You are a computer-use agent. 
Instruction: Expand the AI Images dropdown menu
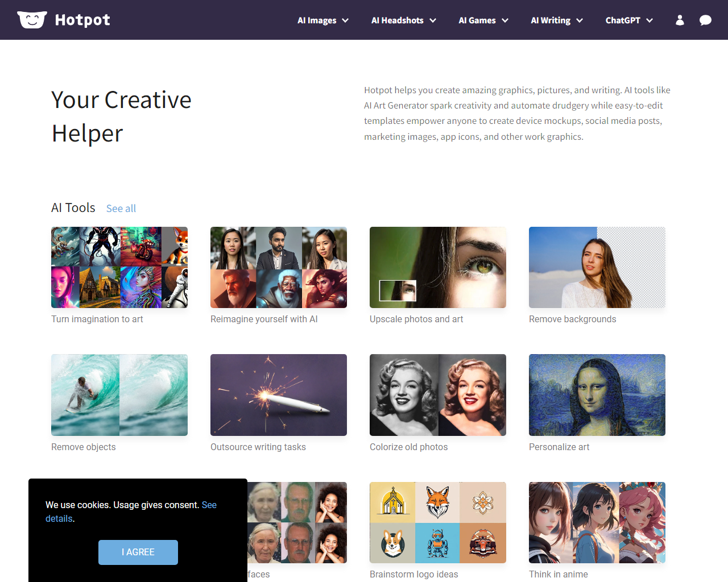point(323,20)
